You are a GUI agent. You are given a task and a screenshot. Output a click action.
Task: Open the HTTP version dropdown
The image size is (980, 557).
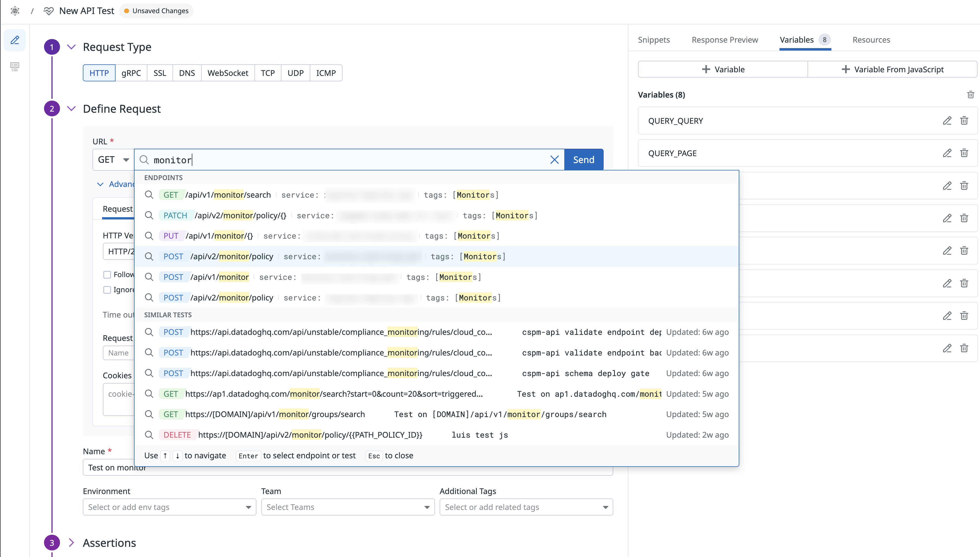click(119, 251)
